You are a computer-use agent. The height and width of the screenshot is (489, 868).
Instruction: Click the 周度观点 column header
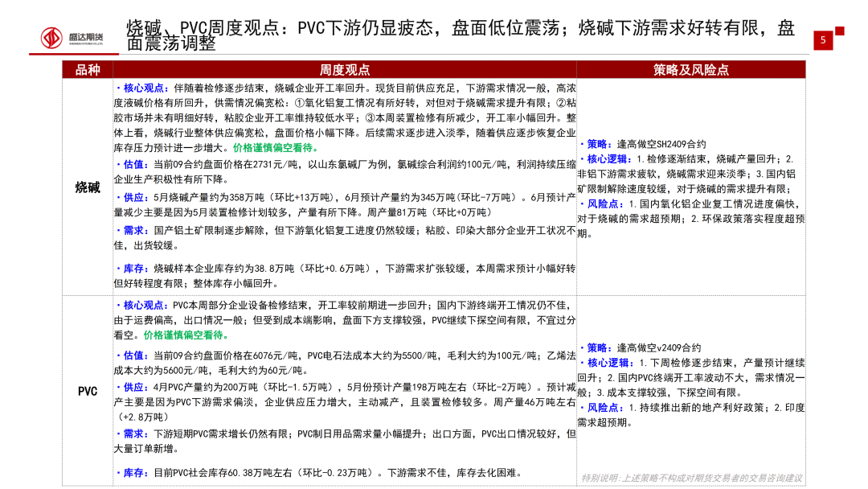[345, 70]
